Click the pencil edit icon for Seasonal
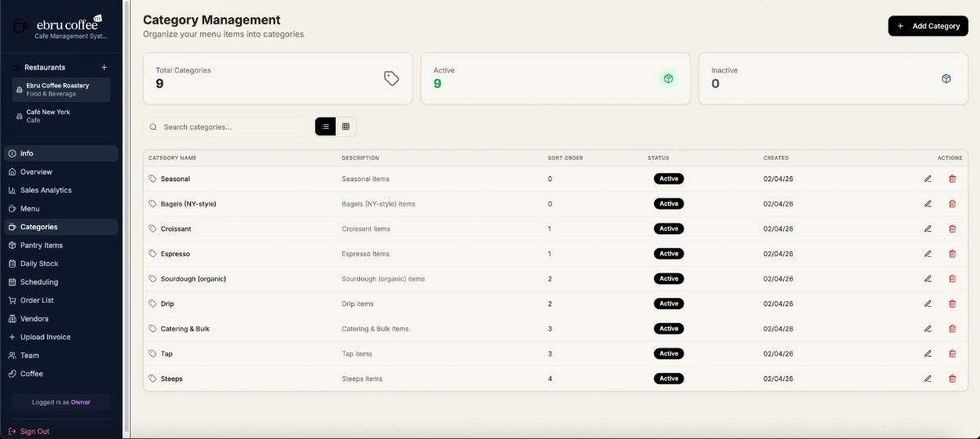 [928, 179]
